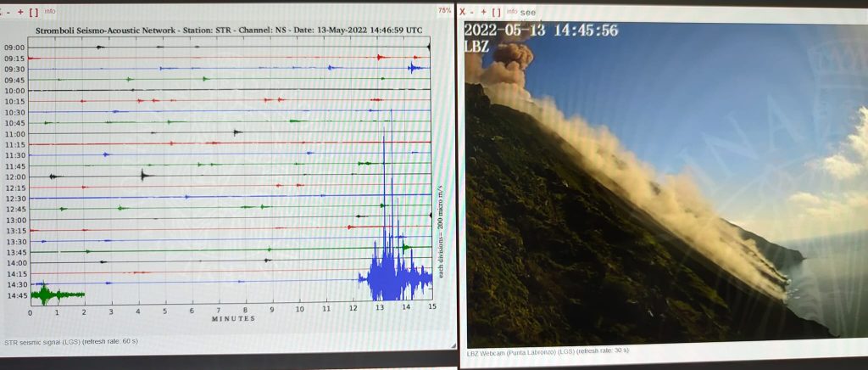Close the webcam panel with red X
Image resolution: width=868 pixels, height=370 pixels.
463,12
